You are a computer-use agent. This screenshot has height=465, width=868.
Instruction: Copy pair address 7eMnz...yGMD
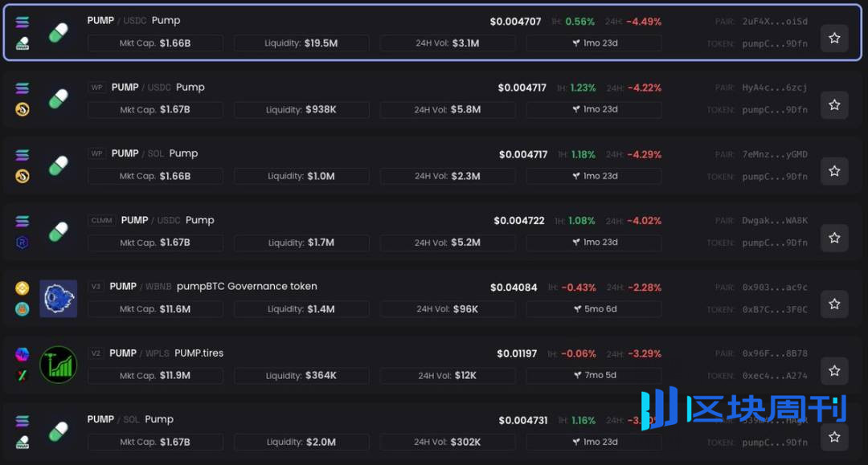(x=775, y=154)
